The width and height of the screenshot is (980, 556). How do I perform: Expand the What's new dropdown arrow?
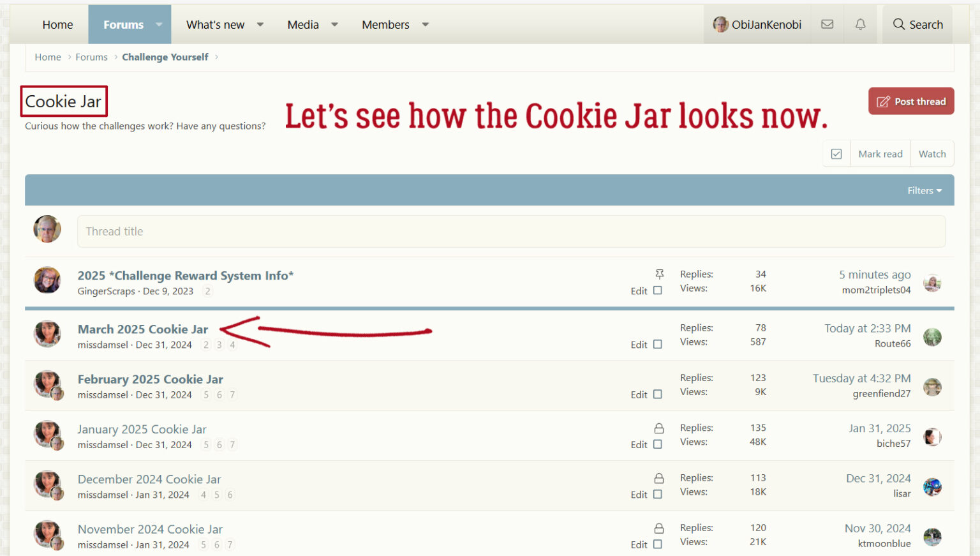(260, 24)
